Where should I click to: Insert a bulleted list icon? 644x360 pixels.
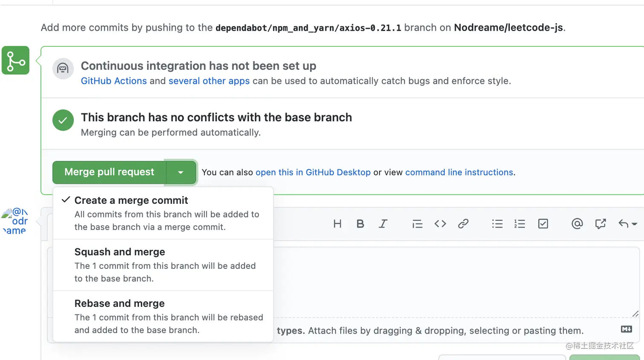[x=497, y=224]
